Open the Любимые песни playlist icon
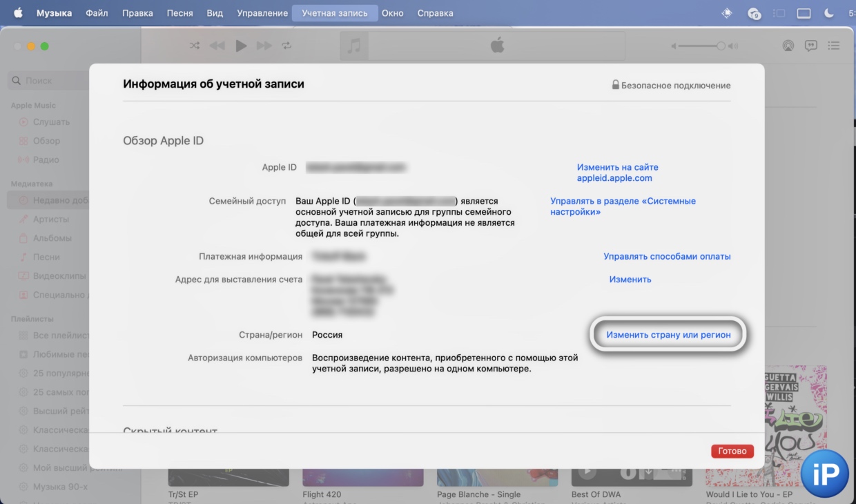This screenshot has width=856, height=504. coord(23,354)
